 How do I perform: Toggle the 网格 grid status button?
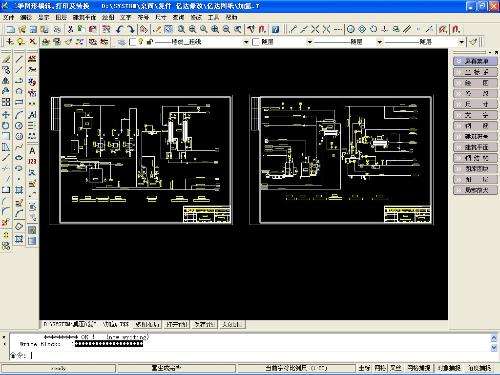(x=380, y=368)
